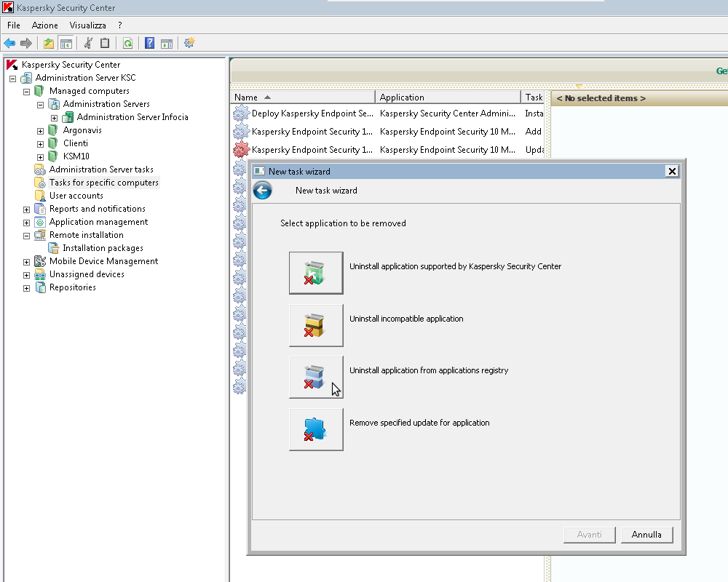Refresh the view using the toolbar icon
Image resolution: width=728 pixels, height=582 pixels.
coord(127,43)
